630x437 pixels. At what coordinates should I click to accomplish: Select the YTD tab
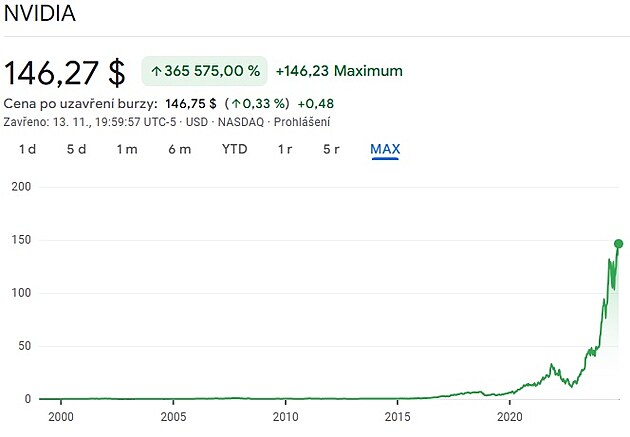pos(235,150)
